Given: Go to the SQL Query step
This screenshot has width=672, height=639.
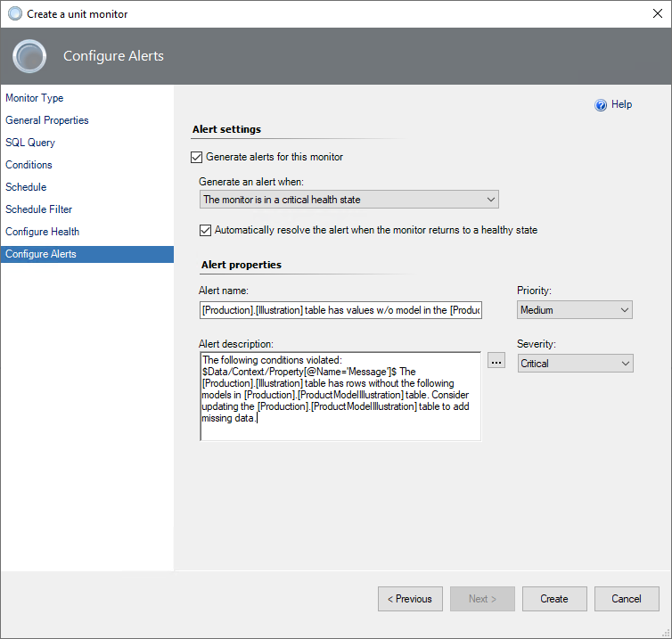Looking at the screenshot, I should point(30,143).
